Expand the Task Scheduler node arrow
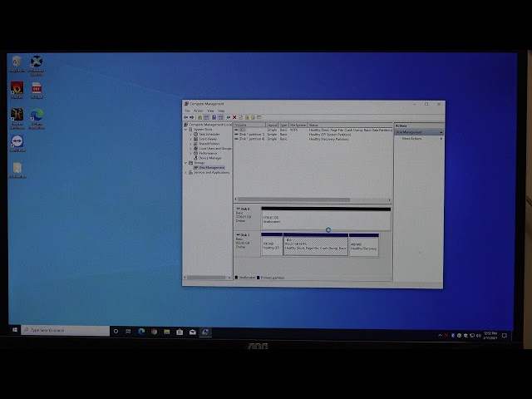 click(190, 134)
